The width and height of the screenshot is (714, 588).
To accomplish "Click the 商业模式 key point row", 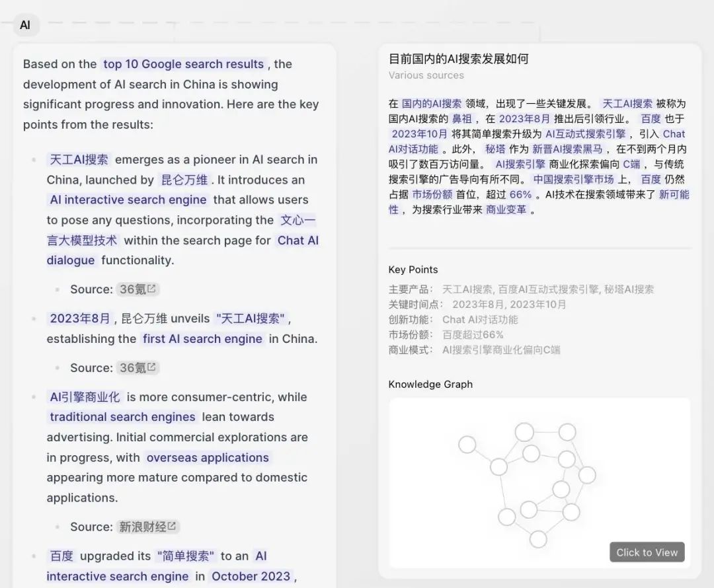I will [475, 350].
